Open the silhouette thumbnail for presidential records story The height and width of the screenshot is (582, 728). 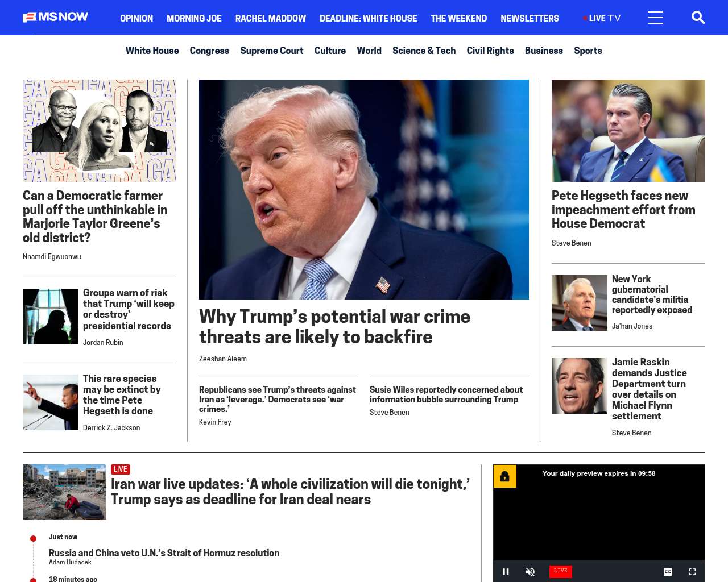(51, 317)
